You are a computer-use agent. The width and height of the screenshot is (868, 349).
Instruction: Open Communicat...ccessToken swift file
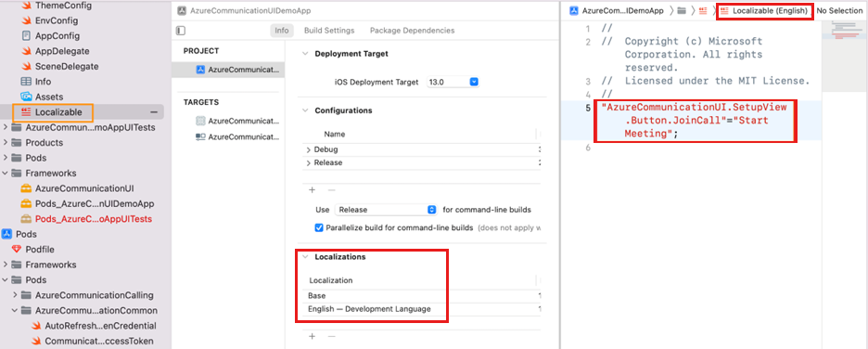(99, 342)
